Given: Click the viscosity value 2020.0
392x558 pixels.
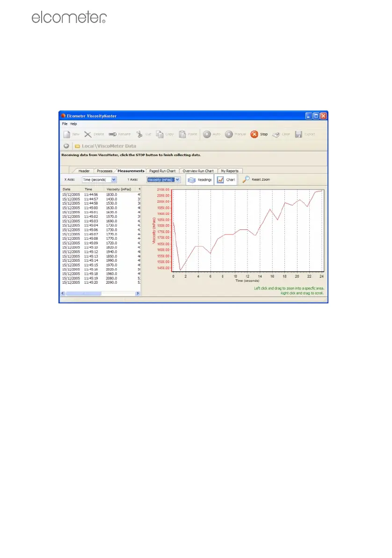Looking at the screenshot, I should click(x=111, y=269).
